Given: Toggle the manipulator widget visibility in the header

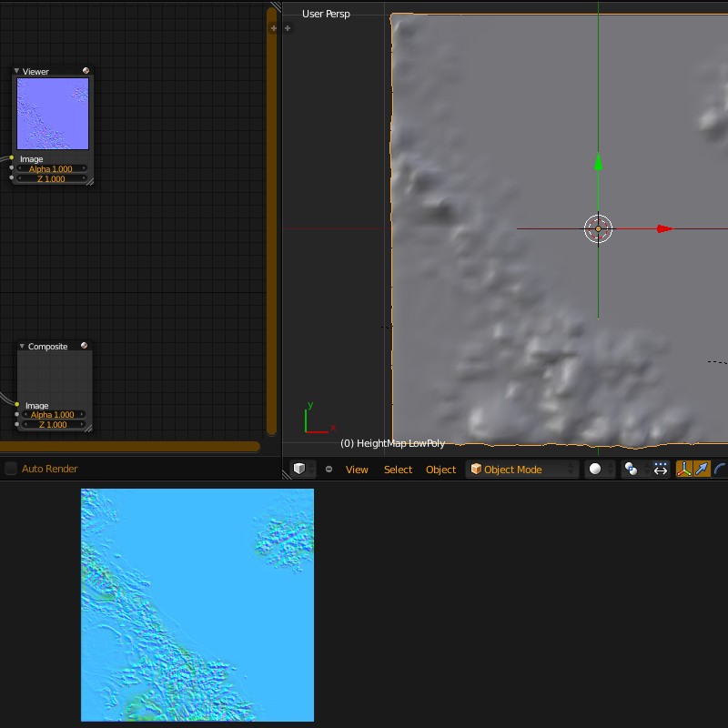Looking at the screenshot, I should click(683, 469).
